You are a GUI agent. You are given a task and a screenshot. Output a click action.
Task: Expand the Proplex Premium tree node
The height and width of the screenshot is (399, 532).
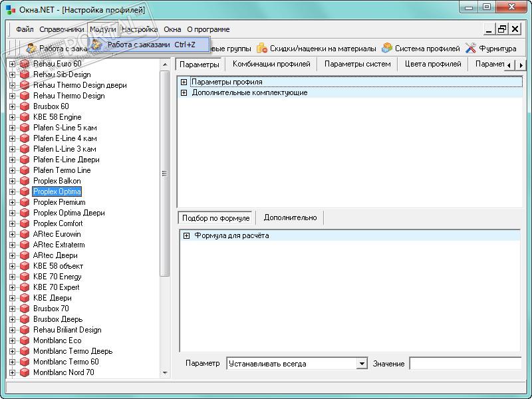[x=12, y=202]
